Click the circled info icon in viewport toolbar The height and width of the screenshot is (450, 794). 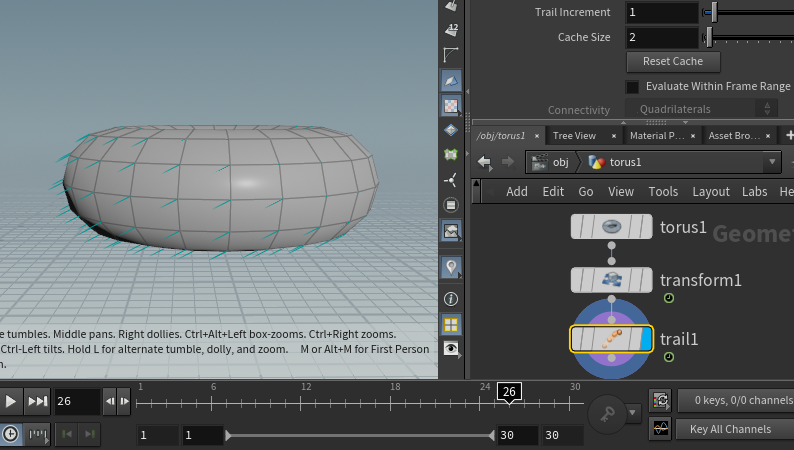[451, 299]
